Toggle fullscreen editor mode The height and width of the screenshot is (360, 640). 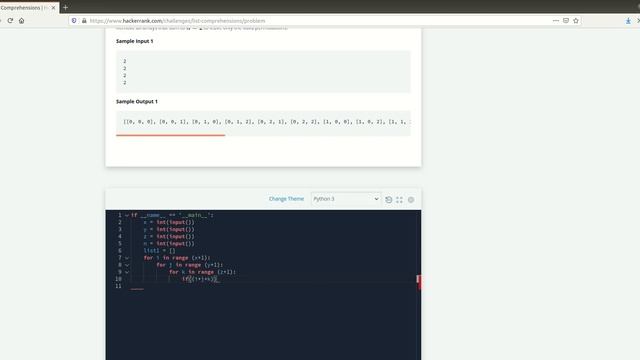click(x=399, y=200)
